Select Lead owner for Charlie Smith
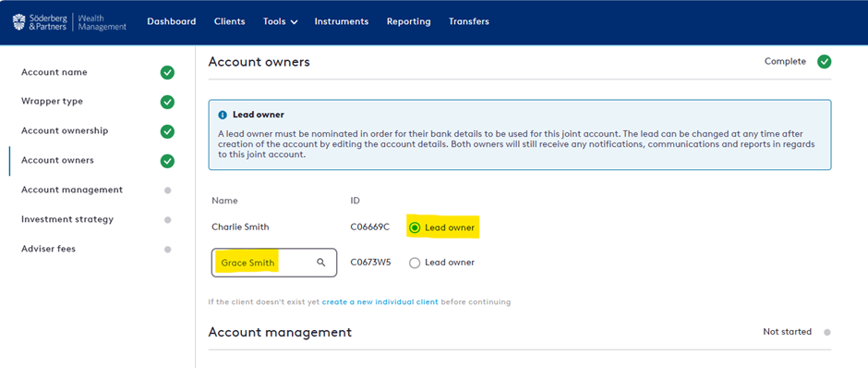868x368 pixels. pos(415,227)
